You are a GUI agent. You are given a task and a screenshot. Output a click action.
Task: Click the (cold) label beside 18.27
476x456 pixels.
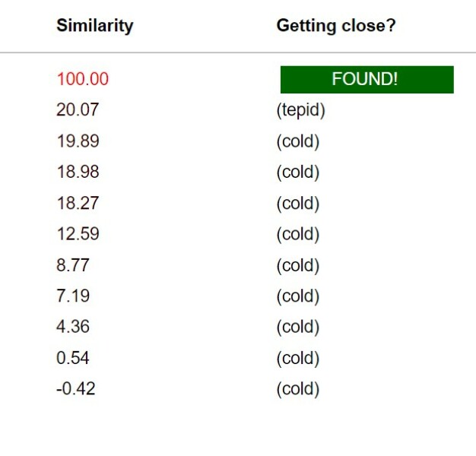(x=297, y=204)
